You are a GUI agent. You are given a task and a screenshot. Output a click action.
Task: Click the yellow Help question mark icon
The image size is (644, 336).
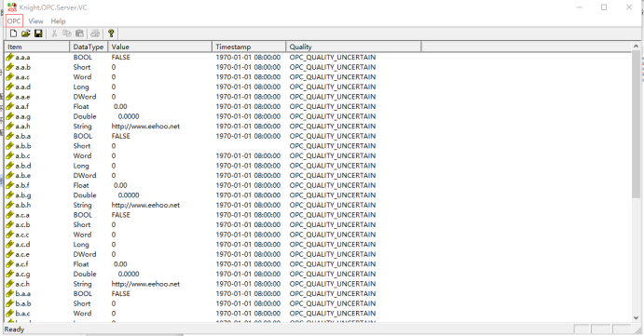pyautogui.click(x=111, y=34)
